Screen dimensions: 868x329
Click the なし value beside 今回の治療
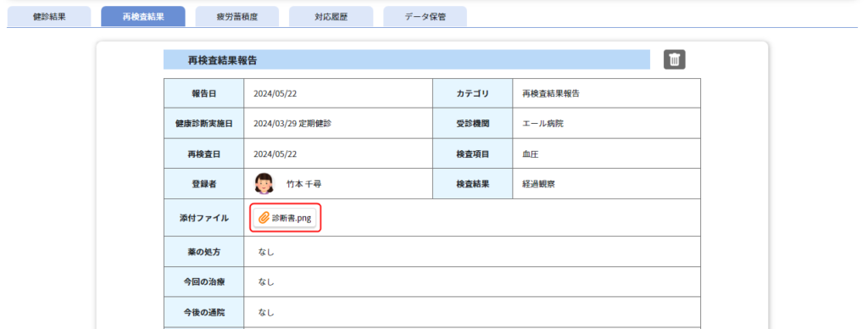pos(266,282)
